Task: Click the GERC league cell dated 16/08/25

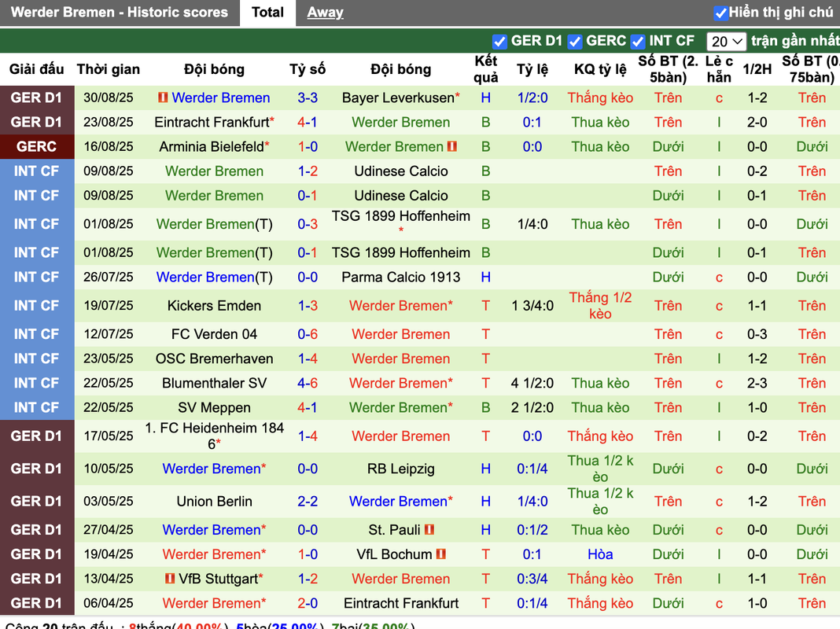Action: [x=36, y=147]
